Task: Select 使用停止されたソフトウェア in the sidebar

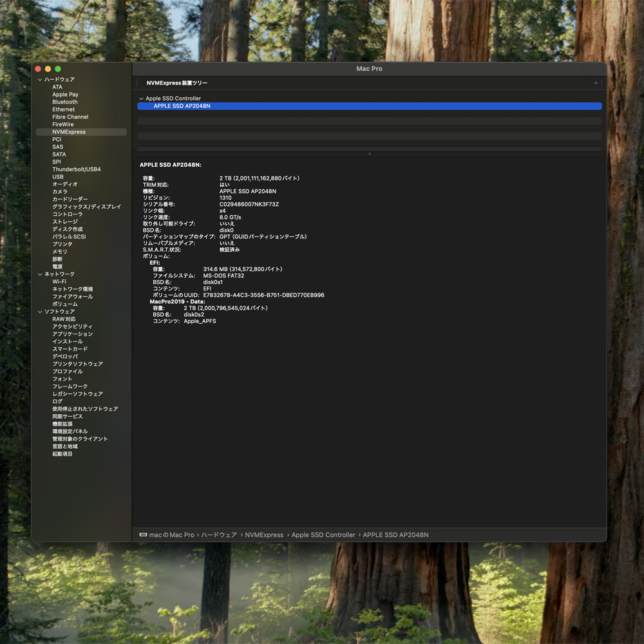Action: (85, 409)
